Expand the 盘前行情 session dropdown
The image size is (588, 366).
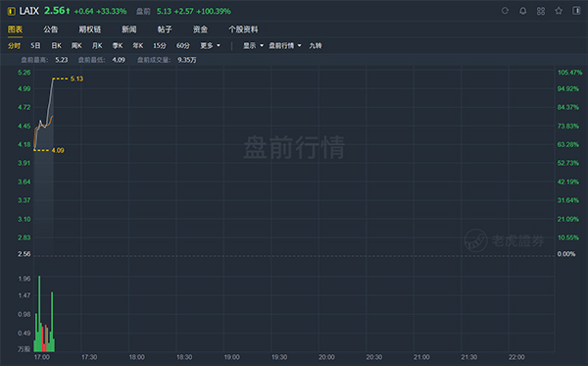pyautogui.click(x=285, y=45)
